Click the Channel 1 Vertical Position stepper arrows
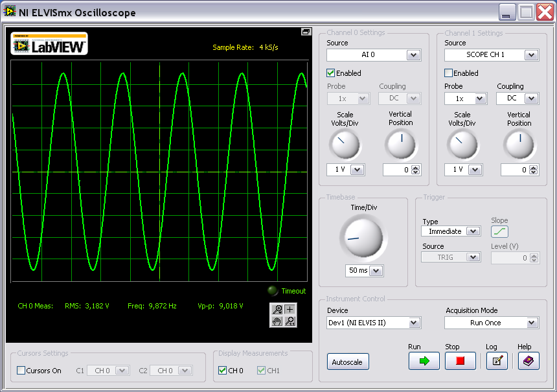The width and height of the screenshot is (557, 392). pyautogui.click(x=533, y=170)
